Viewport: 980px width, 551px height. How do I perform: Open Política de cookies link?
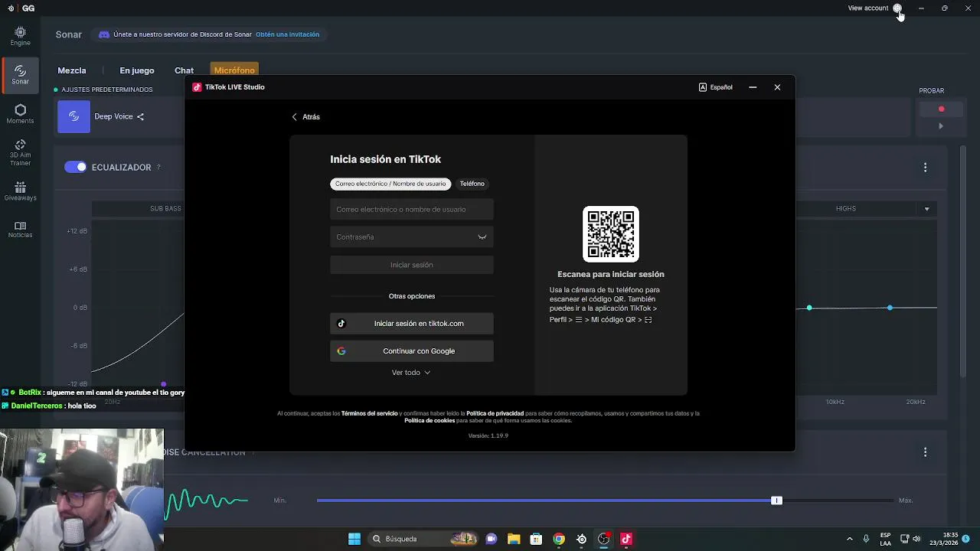pyautogui.click(x=430, y=420)
